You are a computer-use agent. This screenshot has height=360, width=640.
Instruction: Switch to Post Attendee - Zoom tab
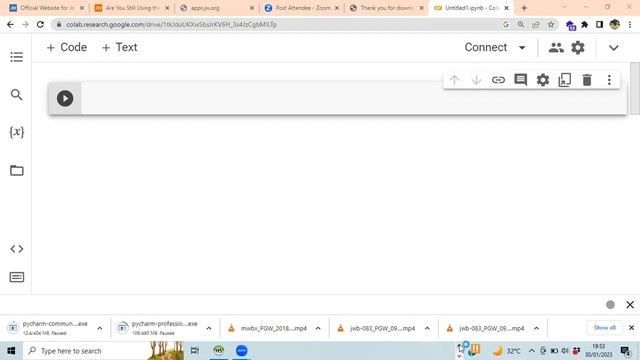(x=301, y=8)
